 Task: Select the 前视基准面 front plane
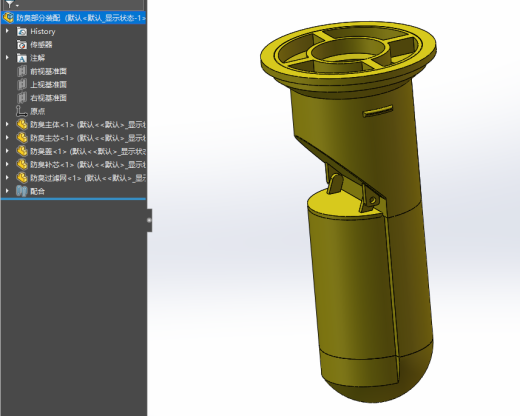[x=48, y=71]
